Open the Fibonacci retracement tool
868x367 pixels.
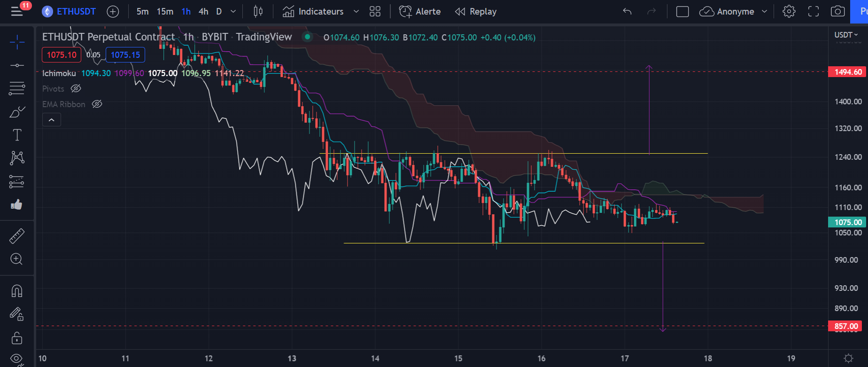click(x=17, y=88)
